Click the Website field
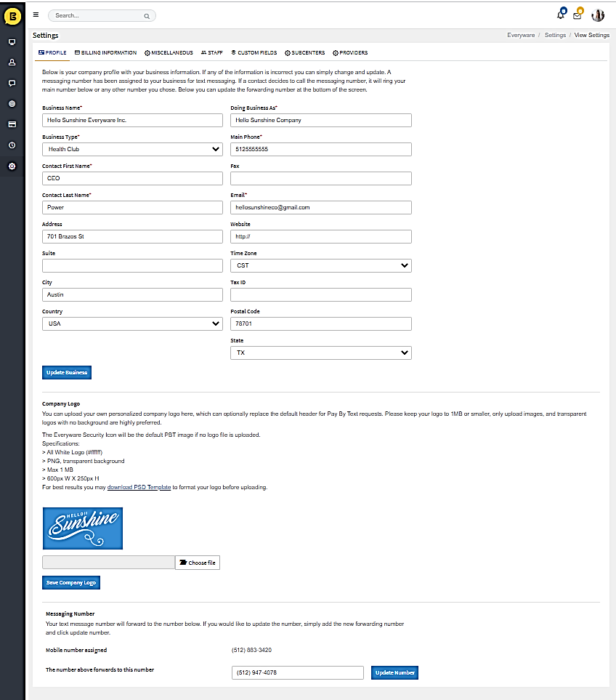The height and width of the screenshot is (700, 616). 321,237
